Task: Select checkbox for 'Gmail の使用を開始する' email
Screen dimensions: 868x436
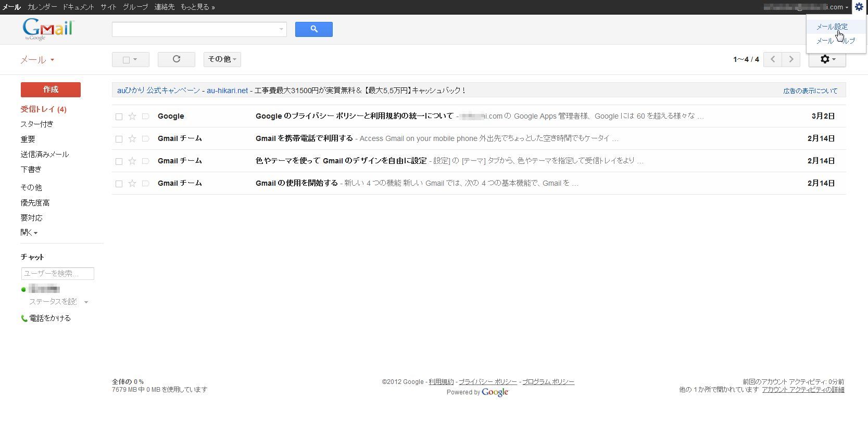Action: [x=119, y=184]
